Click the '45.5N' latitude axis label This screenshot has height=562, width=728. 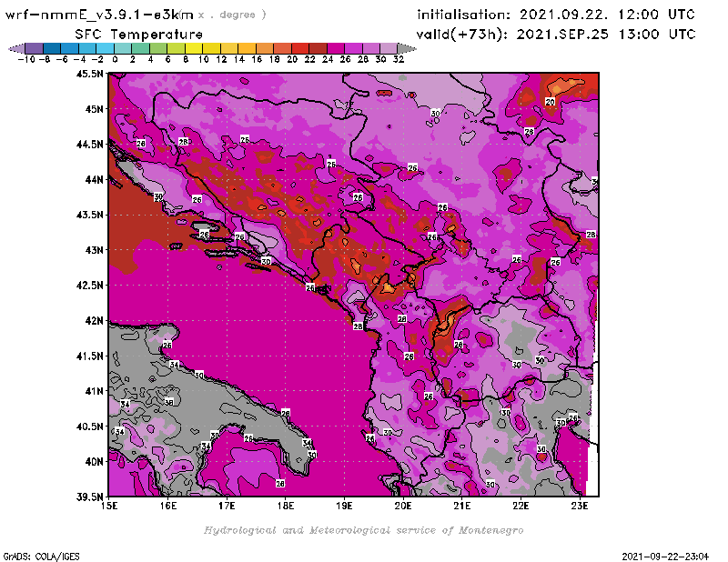point(89,74)
